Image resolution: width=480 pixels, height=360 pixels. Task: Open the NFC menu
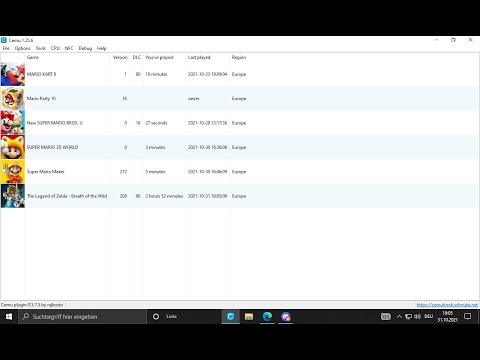69,48
